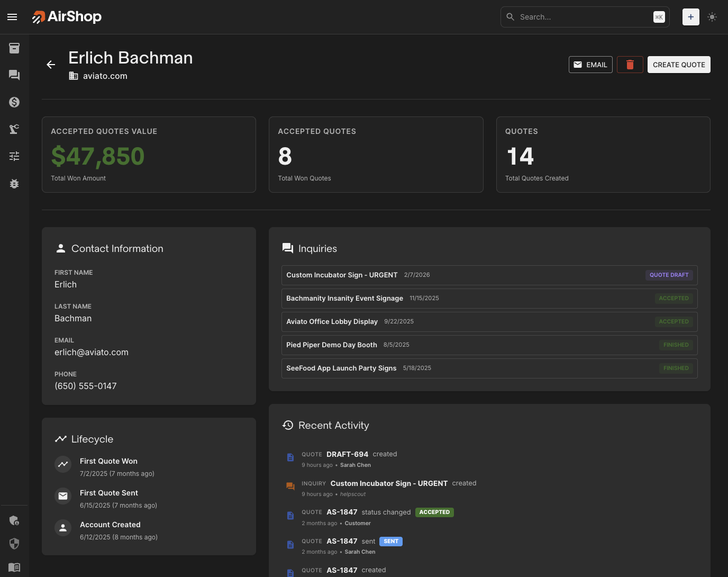Open the book icon in sidebar

click(14, 567)
